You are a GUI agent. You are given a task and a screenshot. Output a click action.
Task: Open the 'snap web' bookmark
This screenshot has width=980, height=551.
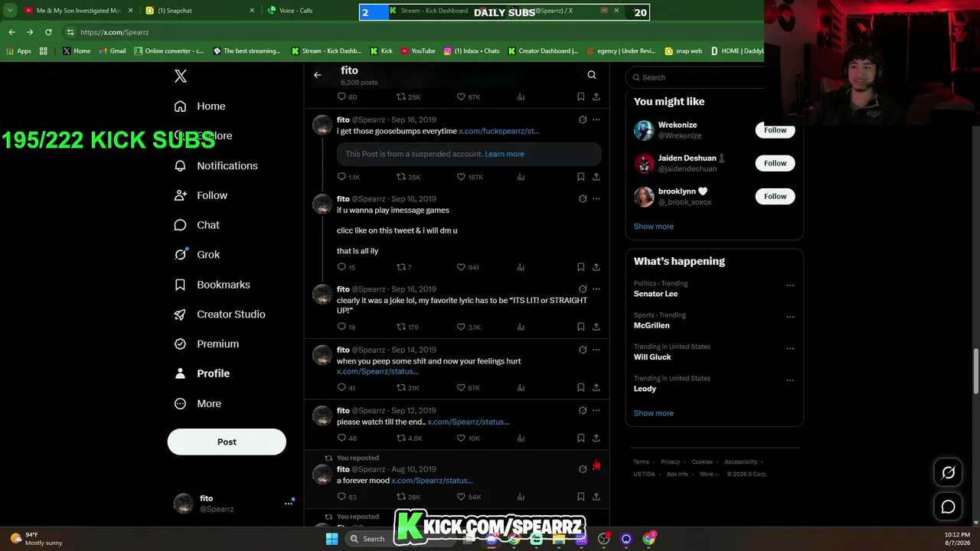pyautogui.click(x=683, y=51)
